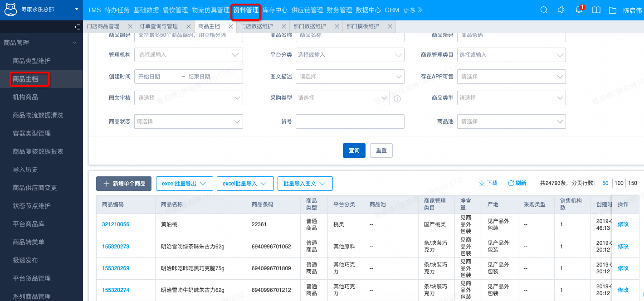Screen dimensions: 644x301
Task: Collapse the sidebar with the fold icon
Action: click(77, 27)
